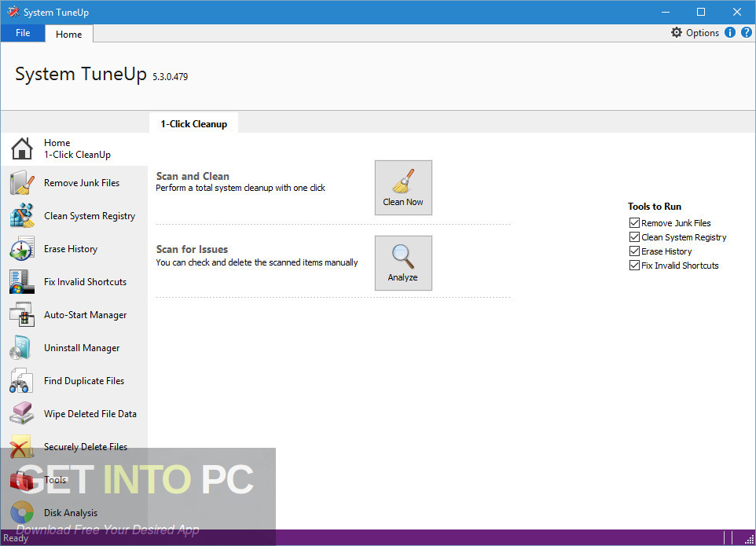The width and height of the screenshot is (756, 546).
Task: Click the Scan and Clean heading
Action: tap(193, 176)
